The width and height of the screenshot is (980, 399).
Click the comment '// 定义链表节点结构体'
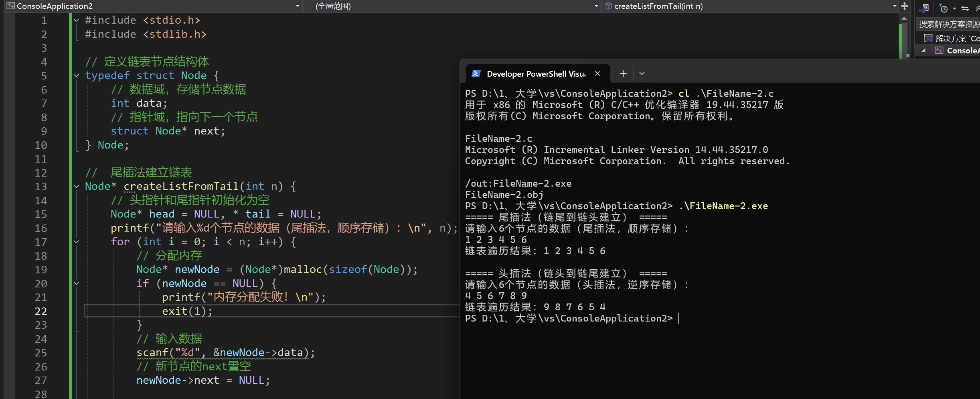(x=147, y=61)
